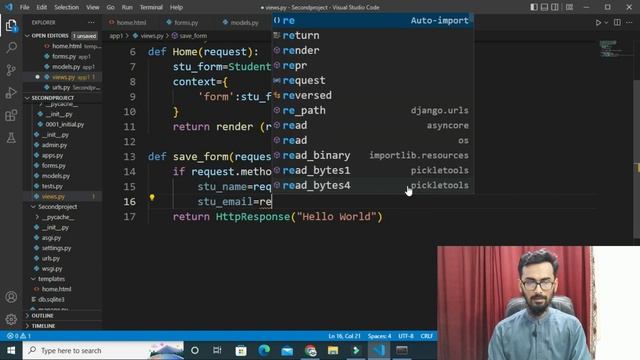Screen dimensions: 640x360
Task: Click the lightbulb code action on line 16
Action: pos(152,198)
